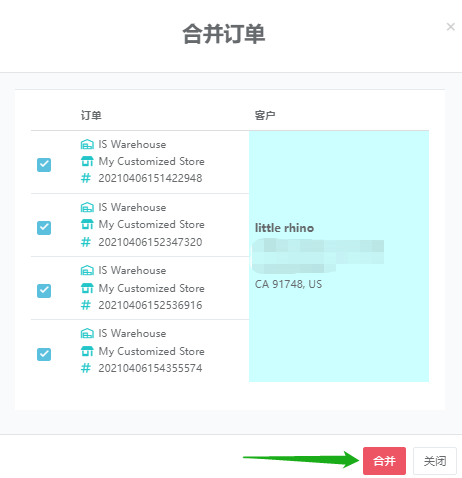Click store icon of order 20210406154355574
The width and height of the screenshot is (462, 478).
(x=87, y=351)
